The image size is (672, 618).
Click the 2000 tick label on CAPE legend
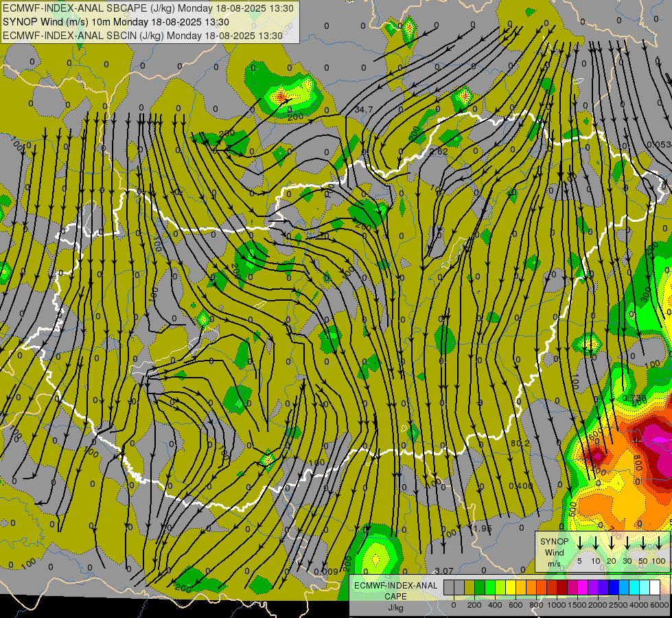coord(597,605)
